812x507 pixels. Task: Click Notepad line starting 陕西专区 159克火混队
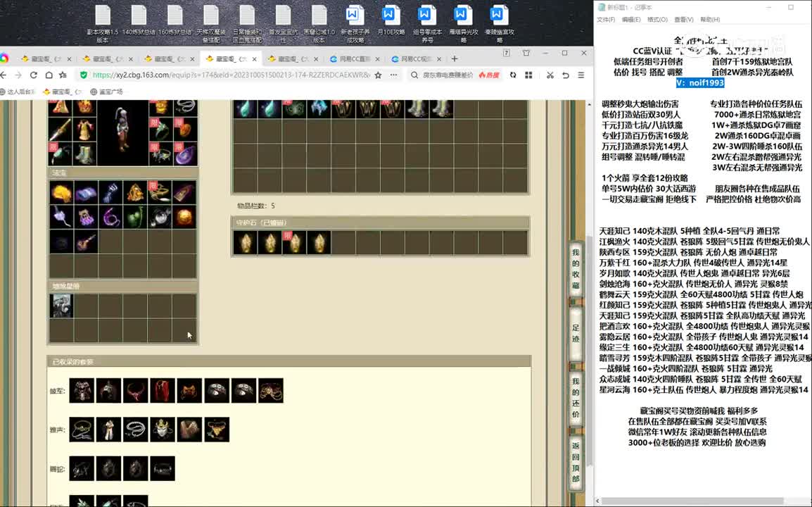(688, 253)
